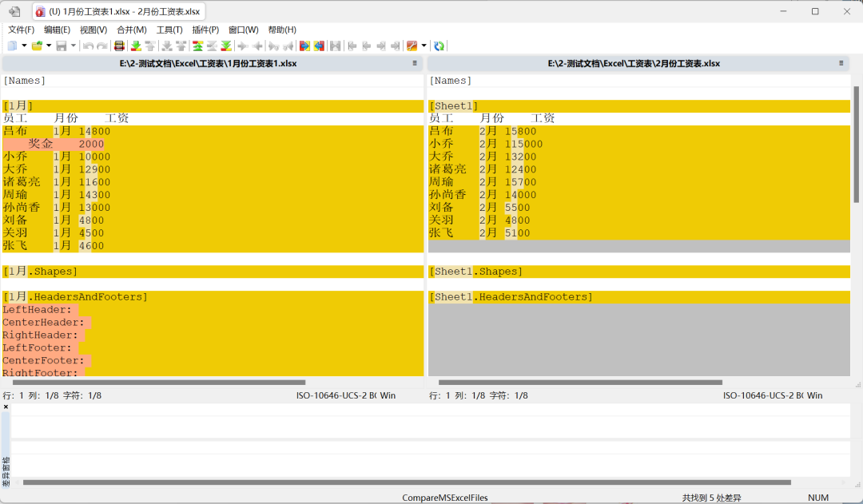This screenshot has width=863, height=504.
Task: Open the Options wrench icon in toolbar
Action: pyautogui.click(x=412, y=46)
